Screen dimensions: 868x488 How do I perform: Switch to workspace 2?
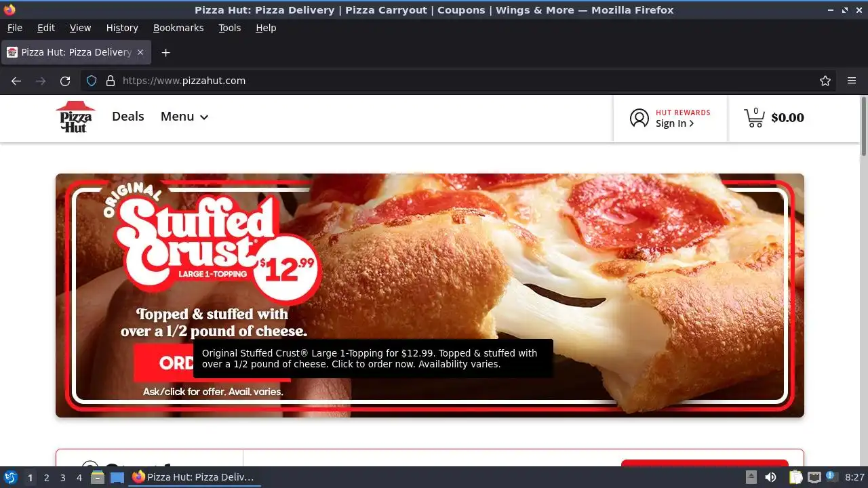[46, 478]
